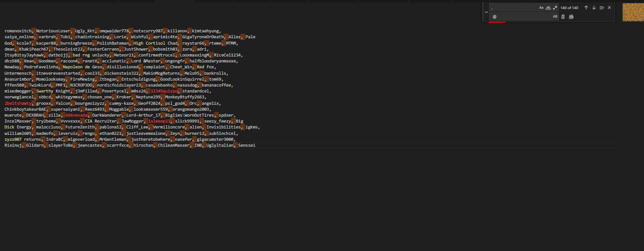Enable regular expression search
The width and height of the screenshot is (644, 251).
[555, 8]
